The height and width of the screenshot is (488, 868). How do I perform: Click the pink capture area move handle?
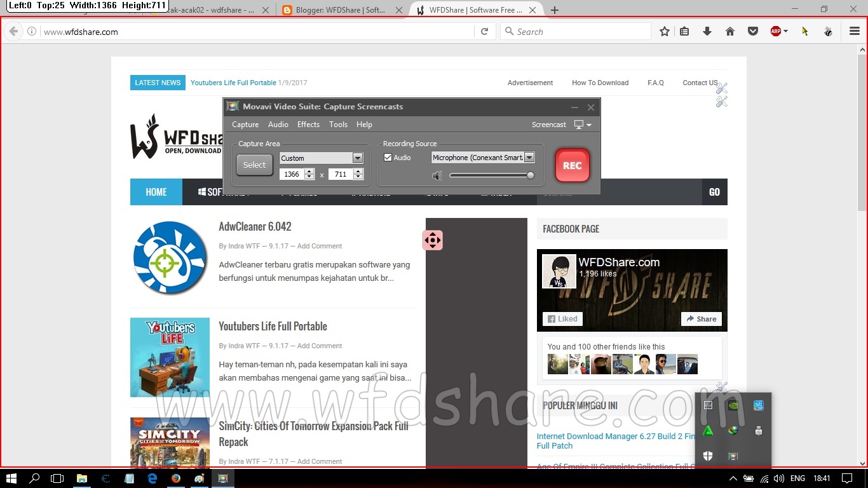(x=433, y=240)
